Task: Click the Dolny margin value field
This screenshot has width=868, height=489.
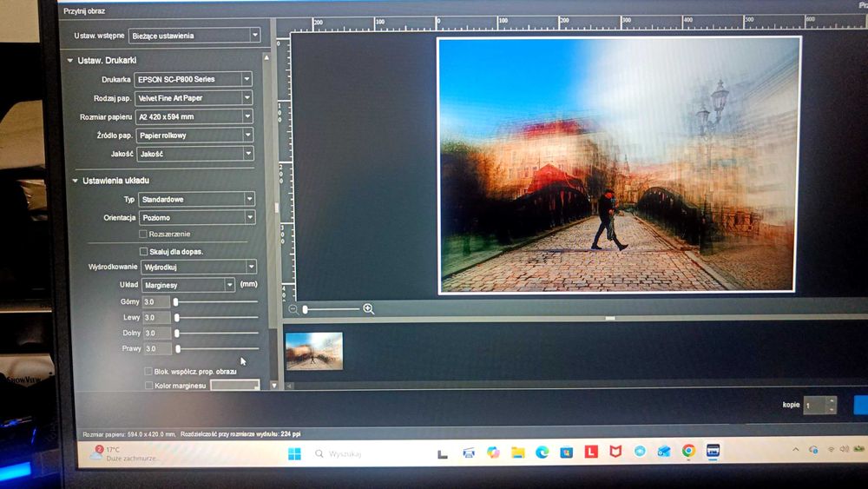Action: (157, 333)
